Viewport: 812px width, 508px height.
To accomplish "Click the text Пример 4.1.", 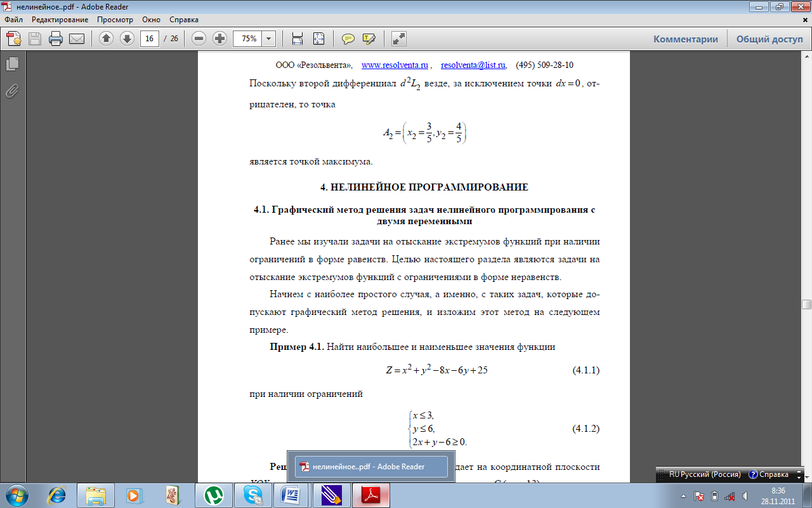I will tap(297, 347).
